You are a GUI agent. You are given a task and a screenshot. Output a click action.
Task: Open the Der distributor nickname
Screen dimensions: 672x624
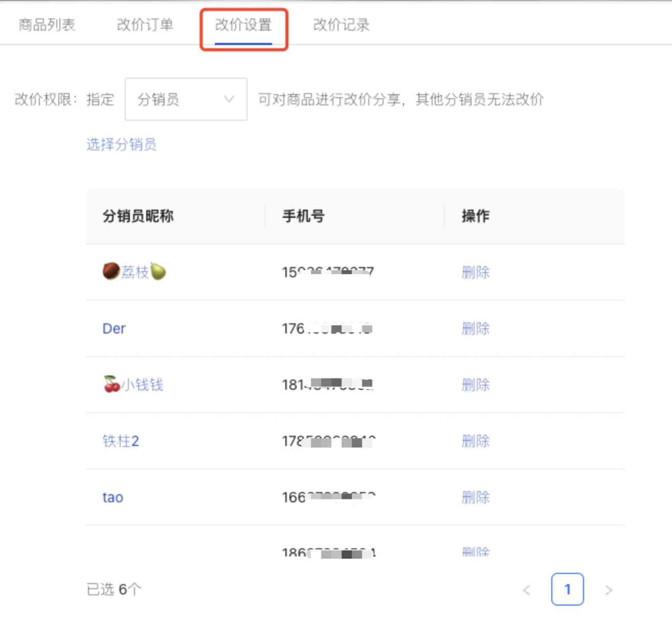(114, 328)
